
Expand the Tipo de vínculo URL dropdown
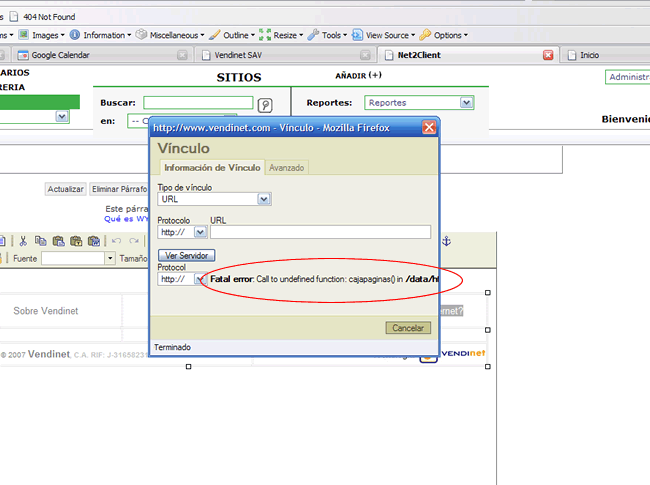click(264, 199)
